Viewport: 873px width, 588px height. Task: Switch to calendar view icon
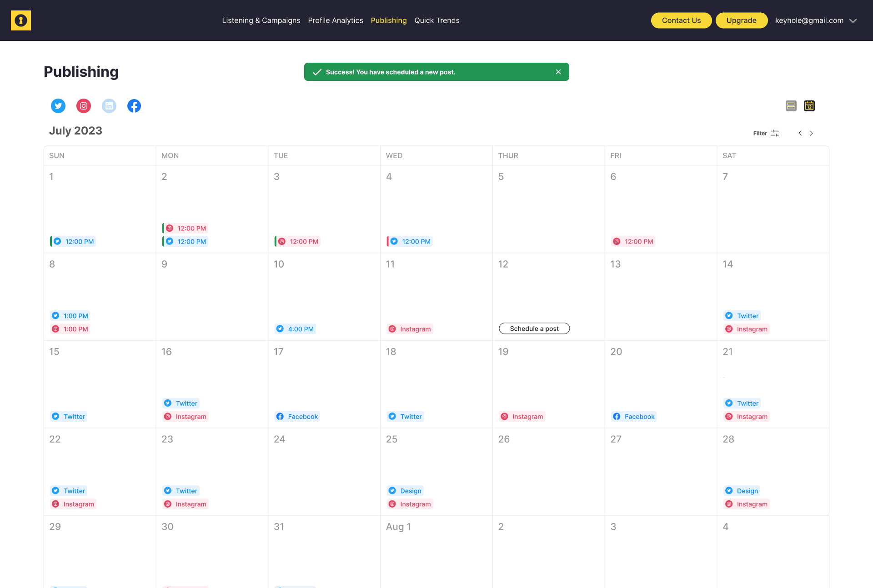[x=809, y=106]
